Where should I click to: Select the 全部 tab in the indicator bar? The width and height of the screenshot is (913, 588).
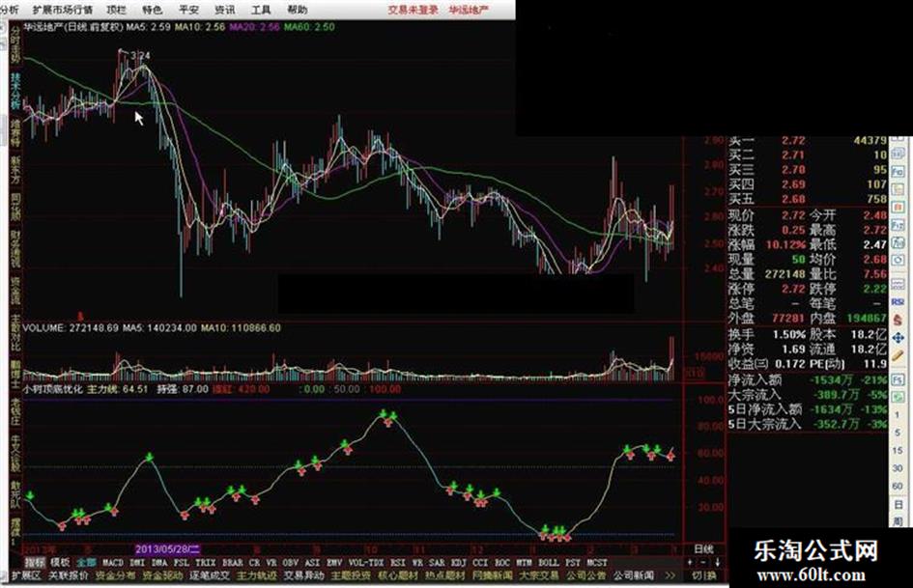pyautogui.click(x=86, y=562)
